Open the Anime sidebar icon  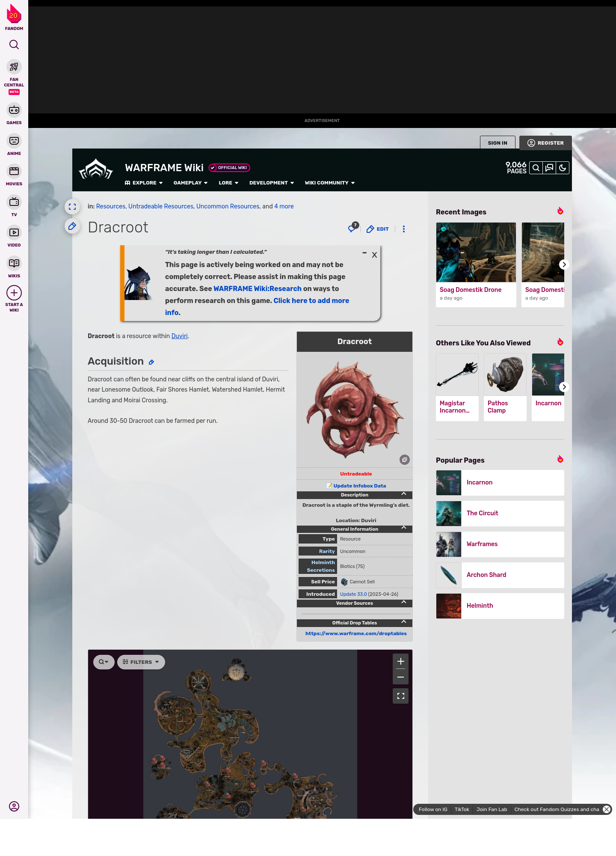coord(14,141)
